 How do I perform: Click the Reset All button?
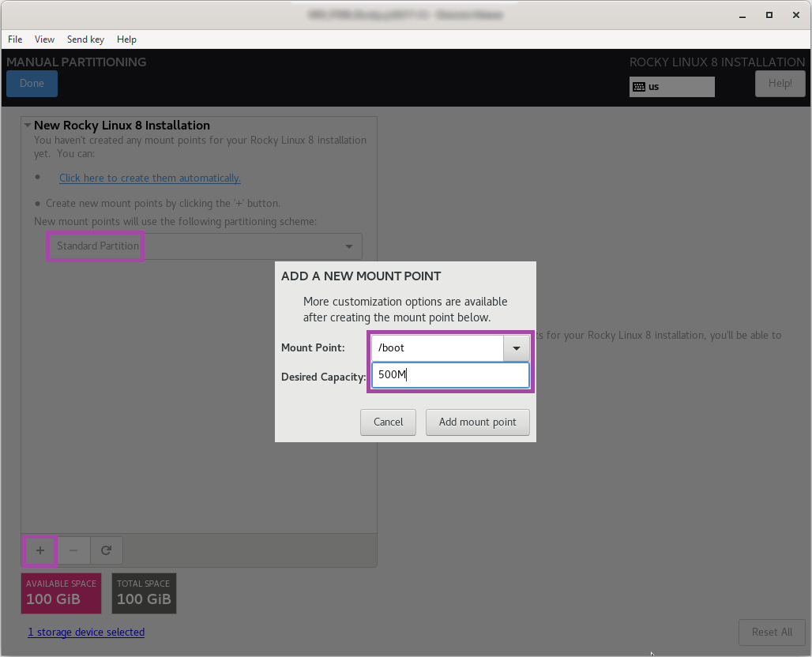pyautogui.click(x=772, y=633)
